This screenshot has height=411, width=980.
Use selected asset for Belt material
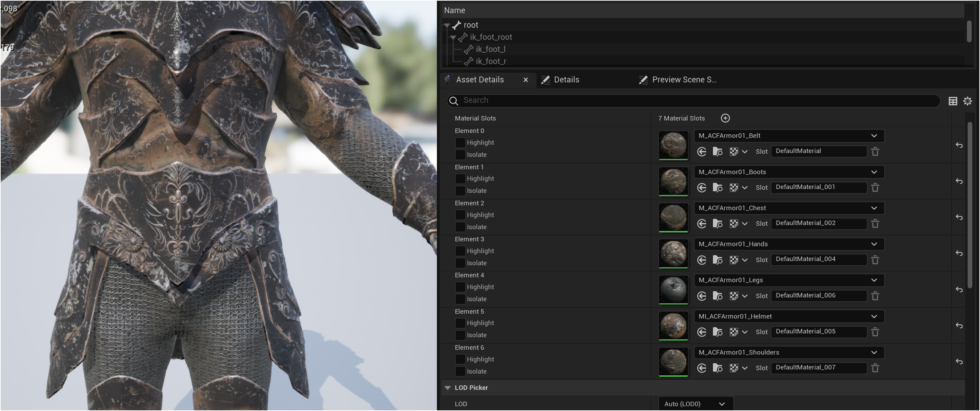702,152
